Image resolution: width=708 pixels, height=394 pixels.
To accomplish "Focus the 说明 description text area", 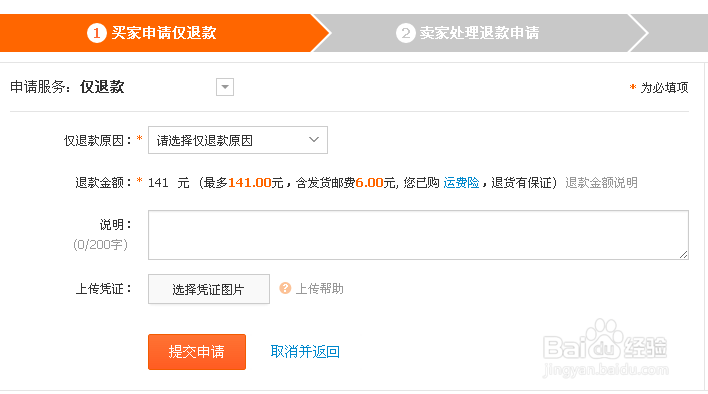I will pyautogui.click(x=418, y=235).
